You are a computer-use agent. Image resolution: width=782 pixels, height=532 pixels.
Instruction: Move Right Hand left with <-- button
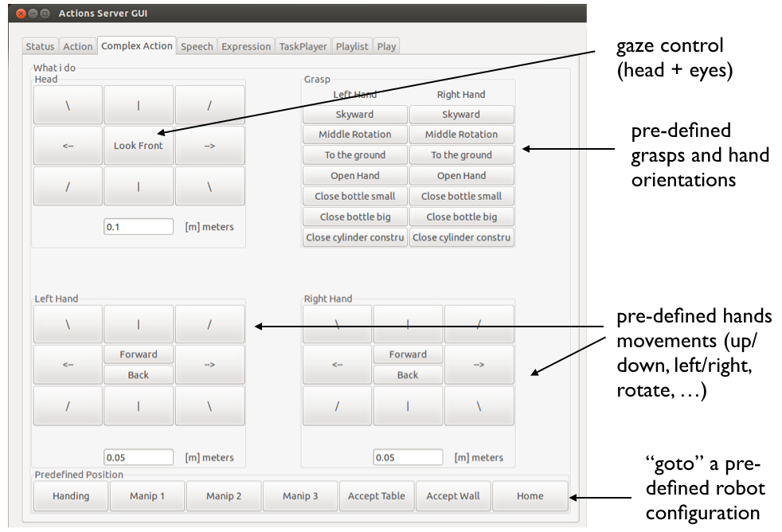[337, 365]
